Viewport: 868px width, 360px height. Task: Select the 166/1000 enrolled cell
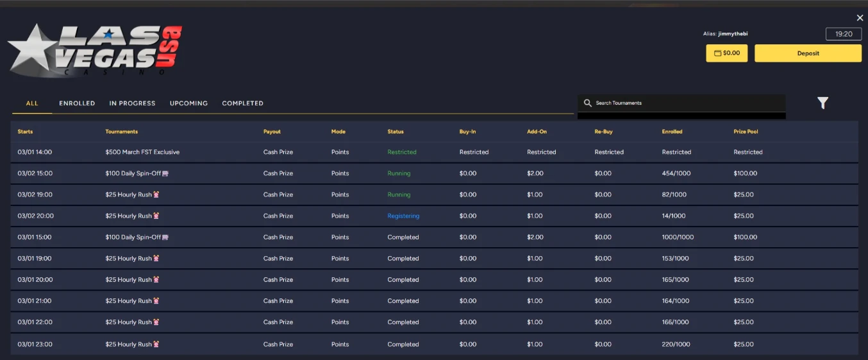point(676,321)
